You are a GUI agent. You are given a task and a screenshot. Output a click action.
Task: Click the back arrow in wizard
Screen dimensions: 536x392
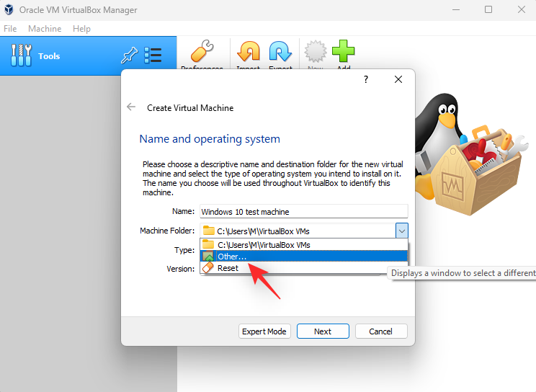coord(131,107)
